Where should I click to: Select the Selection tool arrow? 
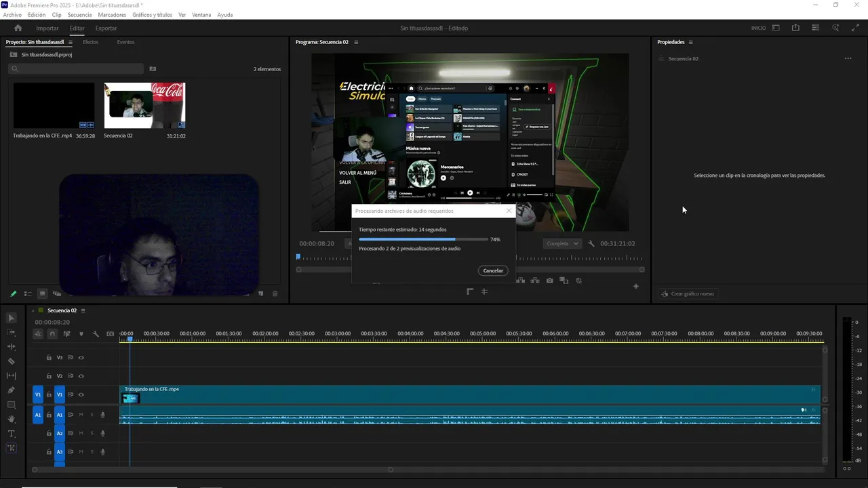12,318
